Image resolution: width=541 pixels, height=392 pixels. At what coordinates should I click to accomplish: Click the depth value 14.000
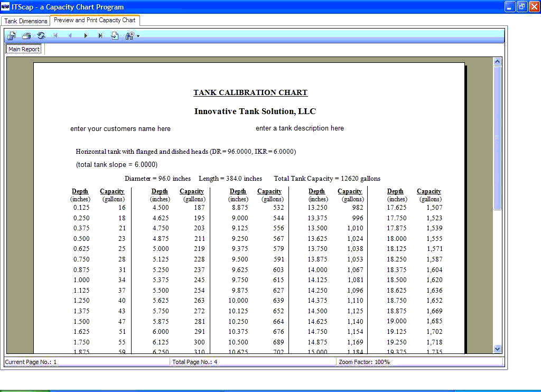(318, 270)
